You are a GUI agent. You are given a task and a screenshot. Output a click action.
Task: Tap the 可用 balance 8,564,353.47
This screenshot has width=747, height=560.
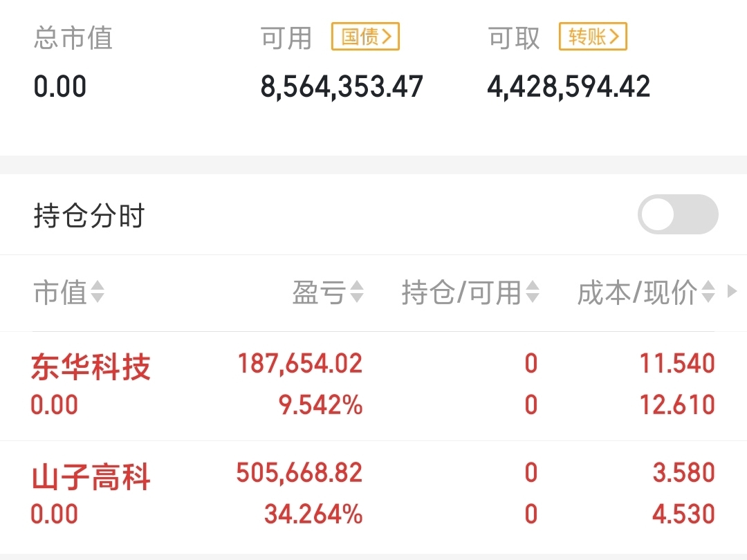(x=342, y=87)
